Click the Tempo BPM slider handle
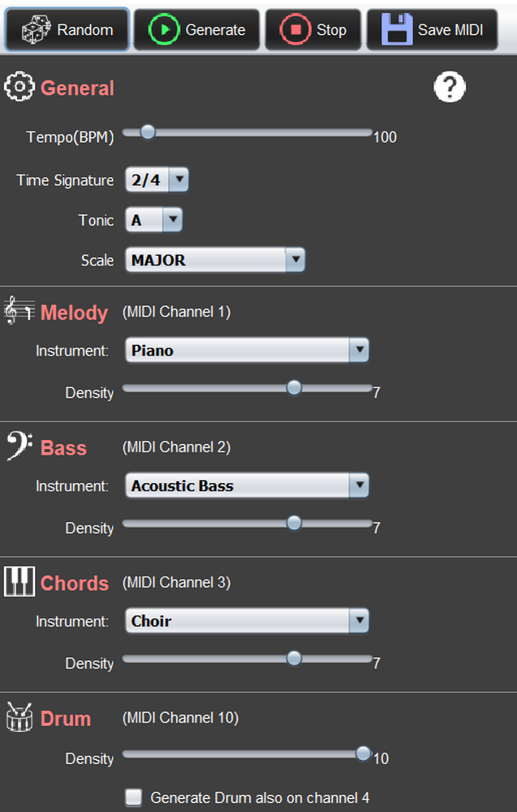This screenshot has height=812, width=517. (147, 132)
